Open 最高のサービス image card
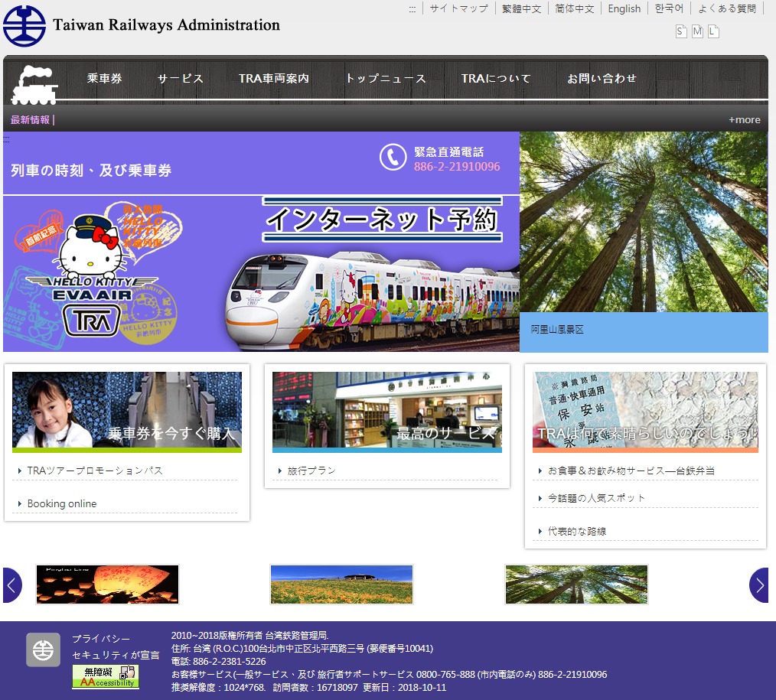The width and height of the screenshot is (776, 700). pyautogui.click(x=387, y=412)
